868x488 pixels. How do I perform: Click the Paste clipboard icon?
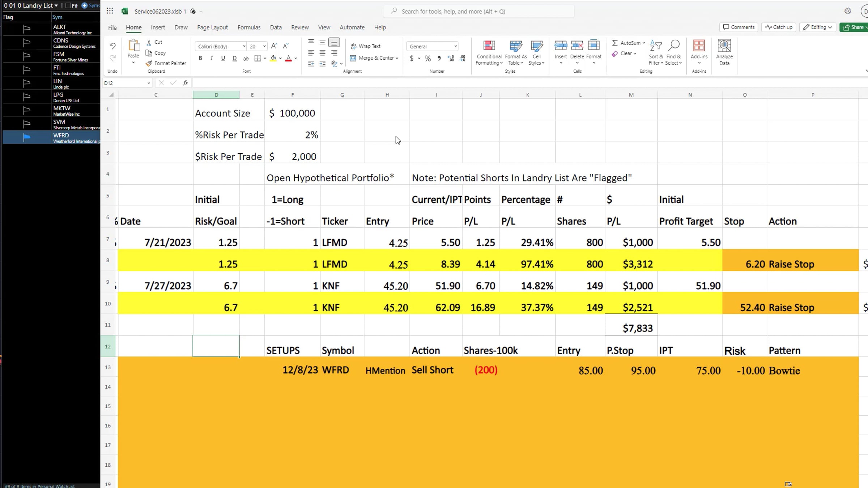(133, 46)
